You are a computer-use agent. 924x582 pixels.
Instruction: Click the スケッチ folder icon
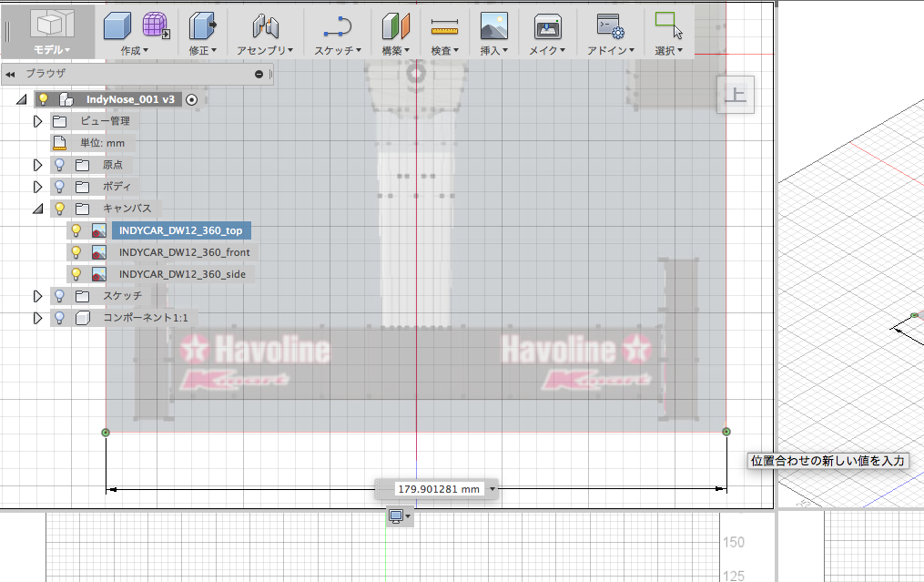click(82, 296)
